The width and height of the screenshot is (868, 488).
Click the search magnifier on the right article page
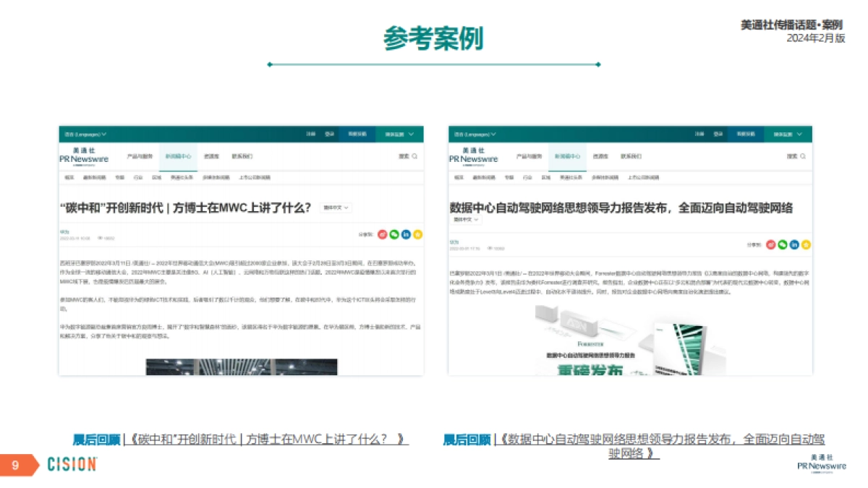click(x=802, y=155)
